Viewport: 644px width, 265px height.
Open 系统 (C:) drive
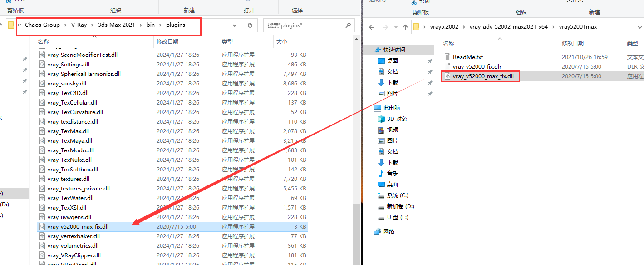[x=398, y=195]
